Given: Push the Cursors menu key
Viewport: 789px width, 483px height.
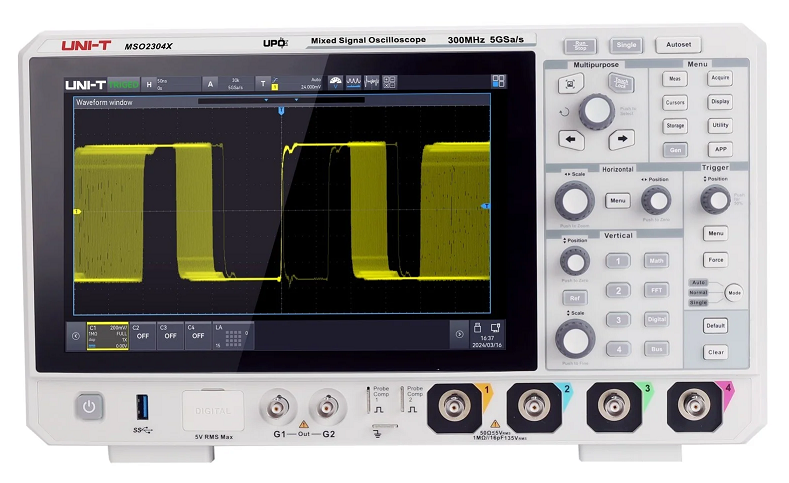Looking at the screenshot, I should 675,103.
